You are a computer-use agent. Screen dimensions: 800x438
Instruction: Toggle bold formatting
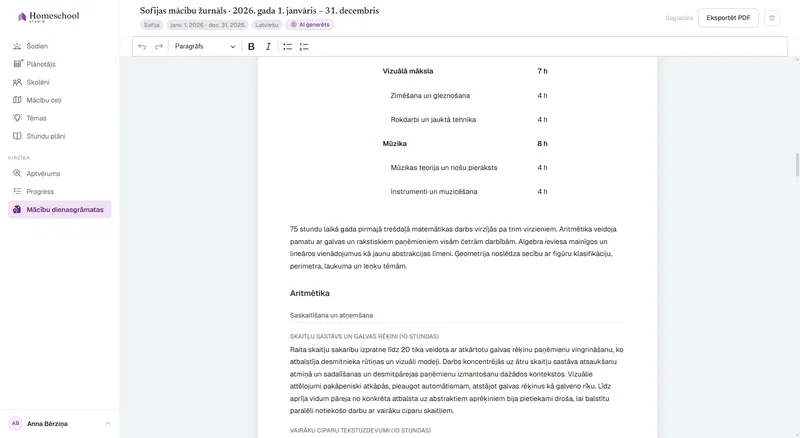251,46
